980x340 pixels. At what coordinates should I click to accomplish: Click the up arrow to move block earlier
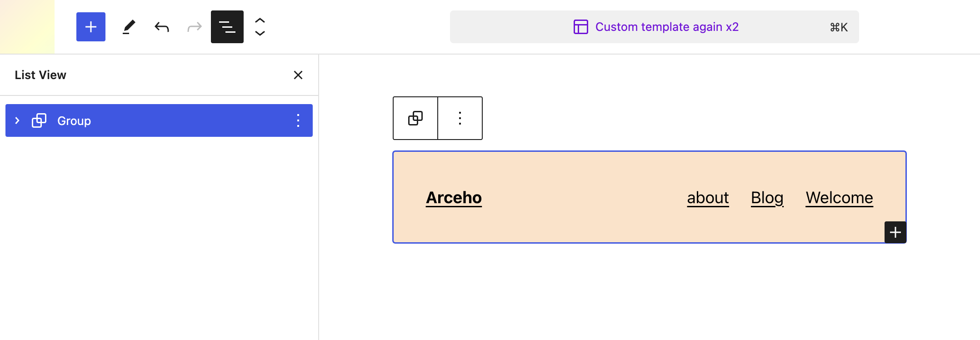pos(260,20)
